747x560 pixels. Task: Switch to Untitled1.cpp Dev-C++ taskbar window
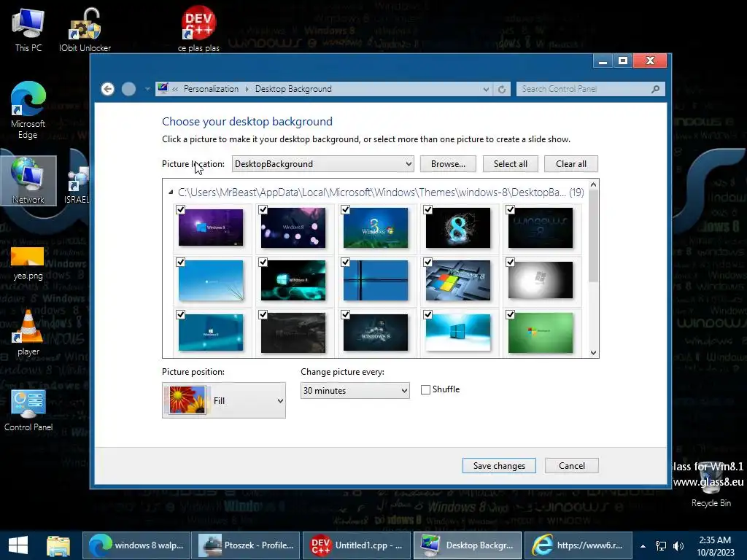pos(357,545)
